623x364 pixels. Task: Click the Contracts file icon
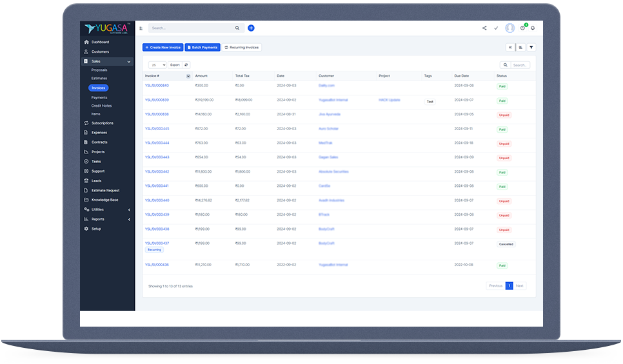86,142
